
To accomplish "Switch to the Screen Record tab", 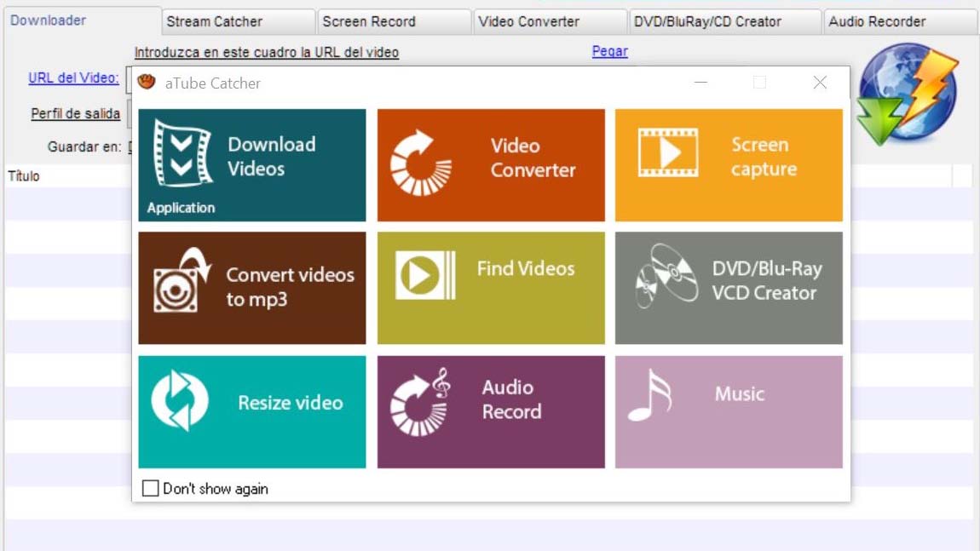I will point(395,22).
